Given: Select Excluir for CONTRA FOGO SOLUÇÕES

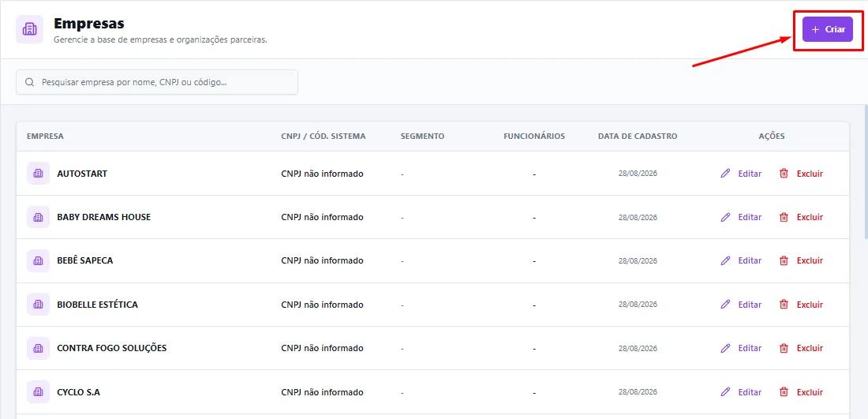Looking at the screenshot, I should click(810, 348).
